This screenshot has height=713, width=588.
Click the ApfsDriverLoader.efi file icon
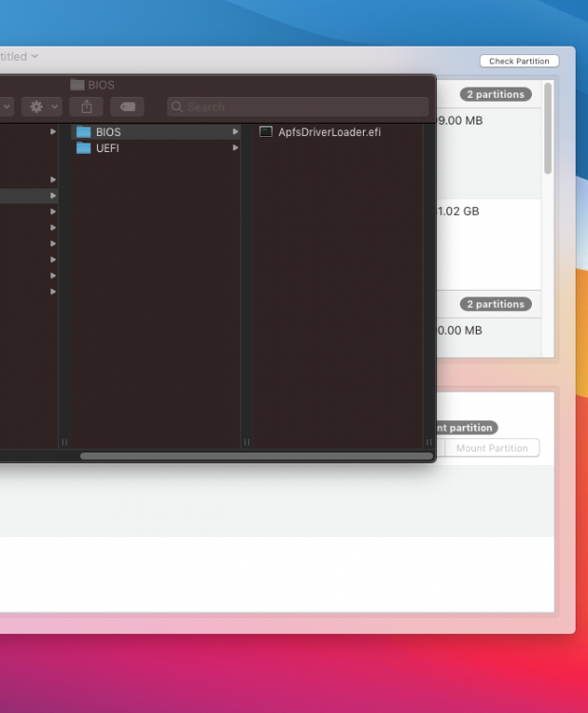coord(266,132)
